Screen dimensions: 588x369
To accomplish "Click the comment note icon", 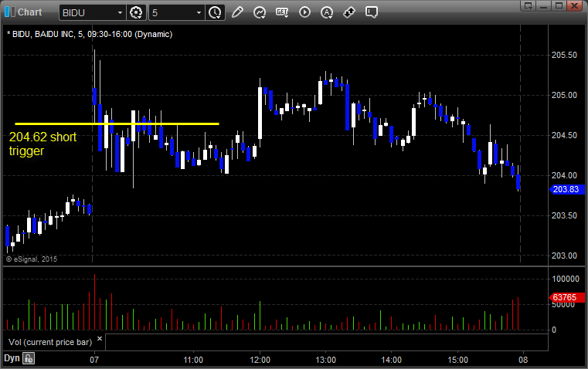I will pyautogui.click(x=371, y=12).
